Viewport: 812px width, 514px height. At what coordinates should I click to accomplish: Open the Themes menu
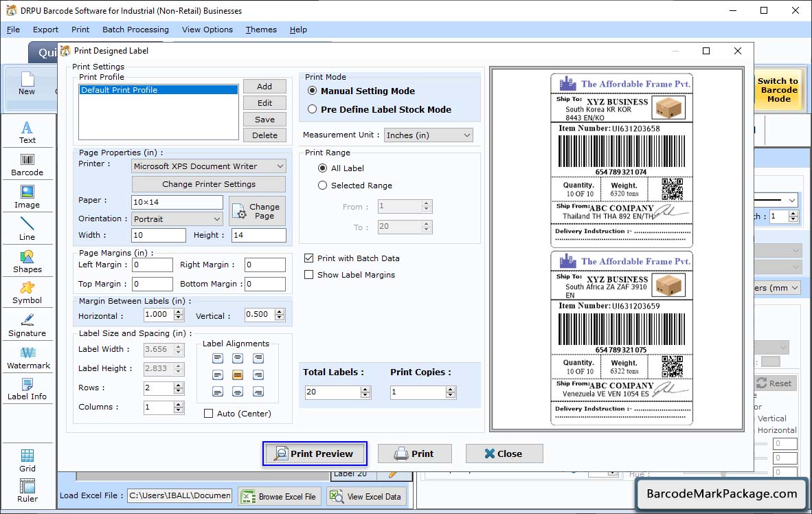(x=261, y=30)
